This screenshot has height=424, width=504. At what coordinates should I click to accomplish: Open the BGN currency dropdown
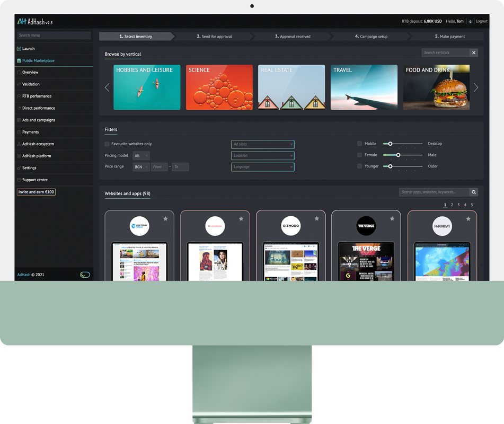[x=141, y=167]
